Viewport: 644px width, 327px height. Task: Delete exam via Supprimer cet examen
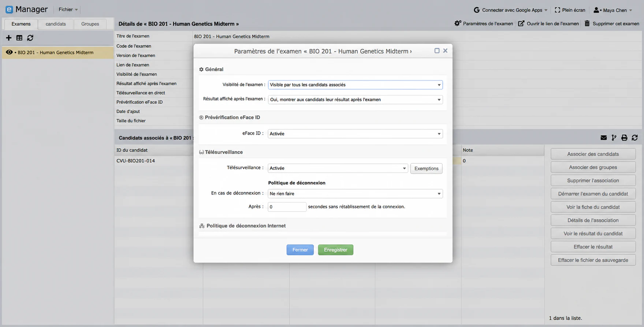[x=612, y=23]
